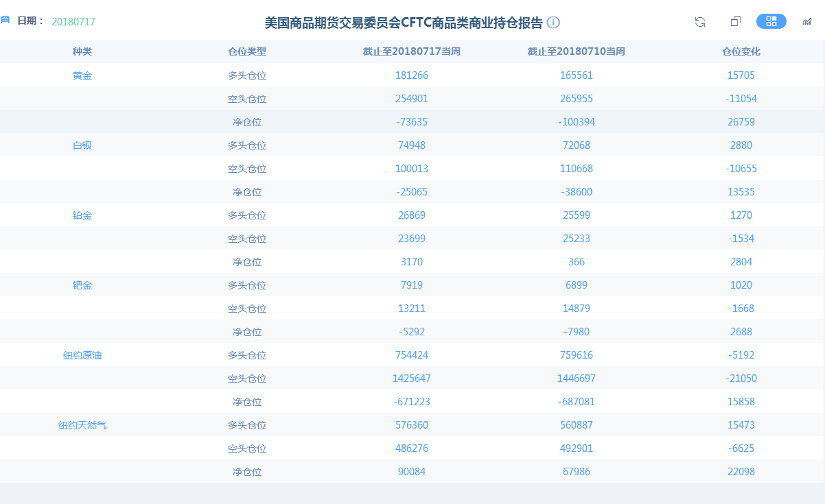This screenshot has height=504, width=825.
Task: Click the report title 美国商品期货交易委员会CFTC商品类商业持仓报告
Action: [x=404, y=23]
